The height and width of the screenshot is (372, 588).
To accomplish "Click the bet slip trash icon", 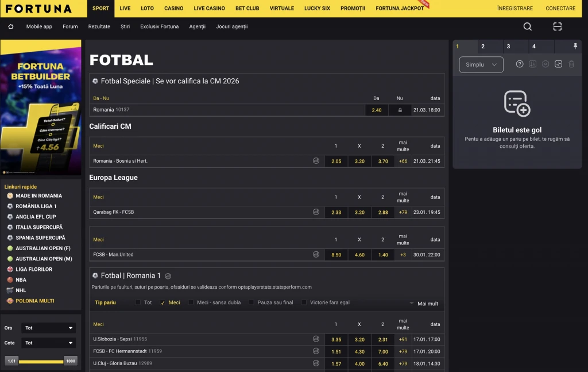I will (x=571, y=64).
